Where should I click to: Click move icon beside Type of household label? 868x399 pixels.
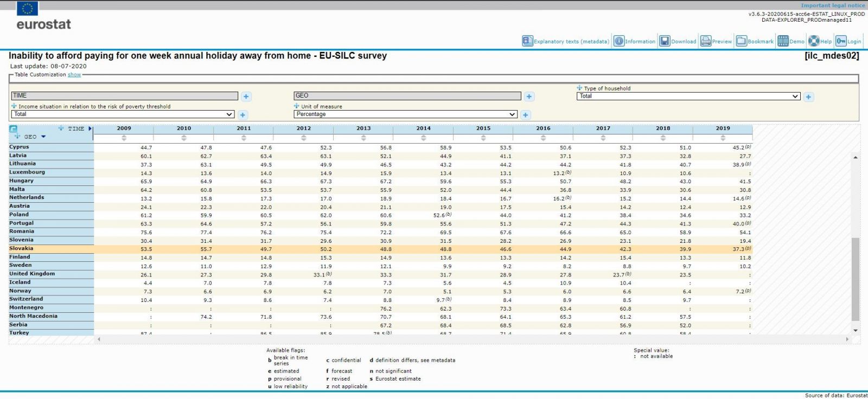(x=579, y=88)
